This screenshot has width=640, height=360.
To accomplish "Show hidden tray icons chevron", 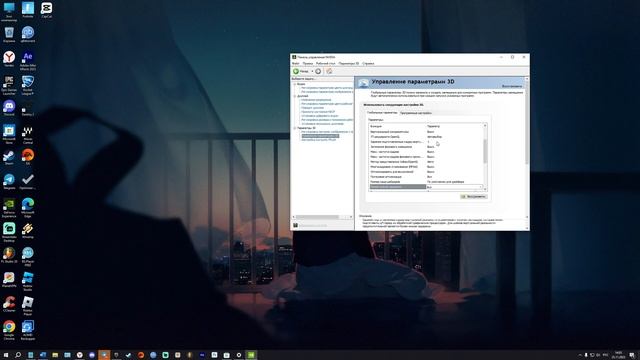I will point(580,356).
